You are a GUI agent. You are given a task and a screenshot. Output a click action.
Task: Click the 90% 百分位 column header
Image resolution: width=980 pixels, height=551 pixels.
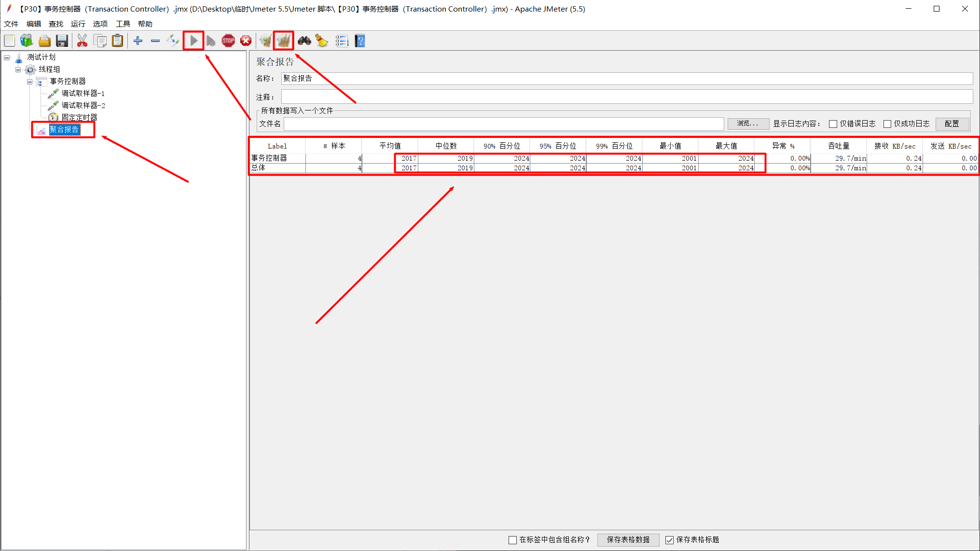tap(502, 146)
